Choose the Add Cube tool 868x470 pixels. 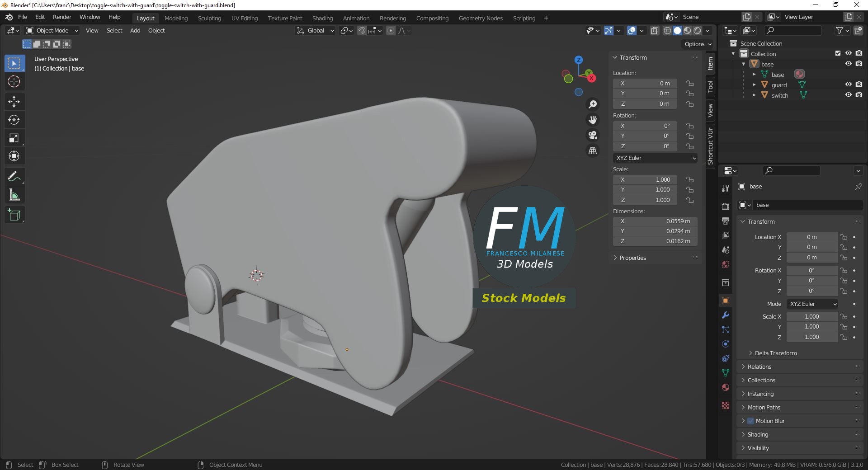tap(14, 215)
